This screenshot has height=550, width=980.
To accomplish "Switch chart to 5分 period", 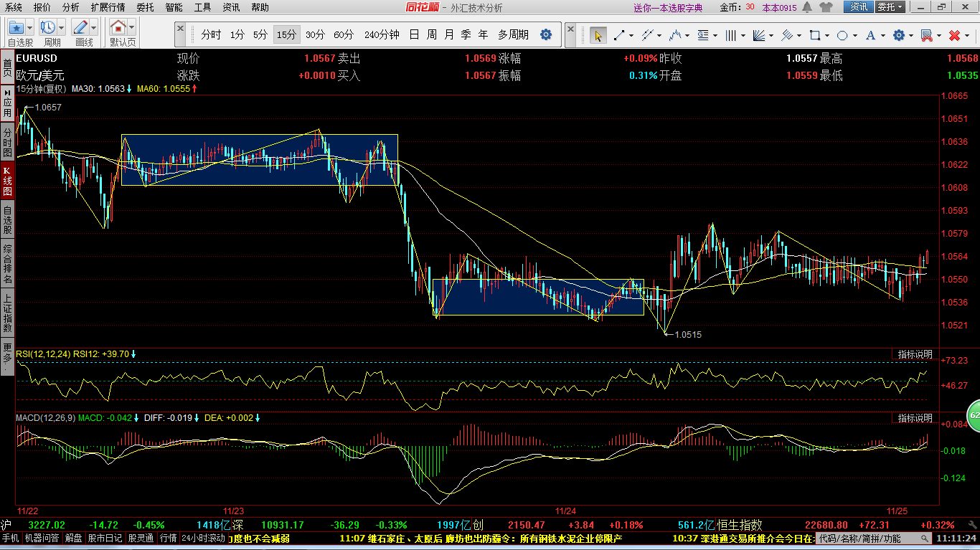I will (x=260, y=34).
